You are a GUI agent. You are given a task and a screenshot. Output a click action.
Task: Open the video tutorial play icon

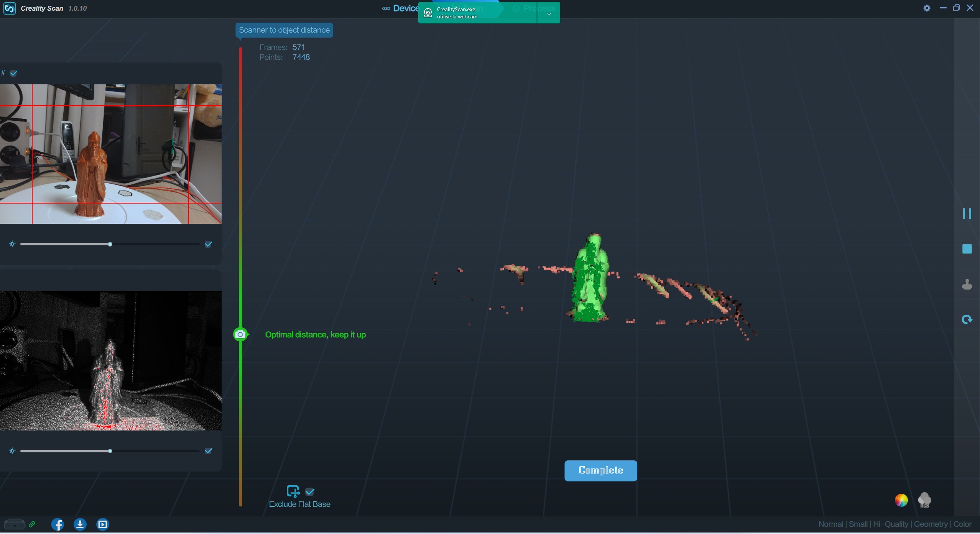point(102,524)
